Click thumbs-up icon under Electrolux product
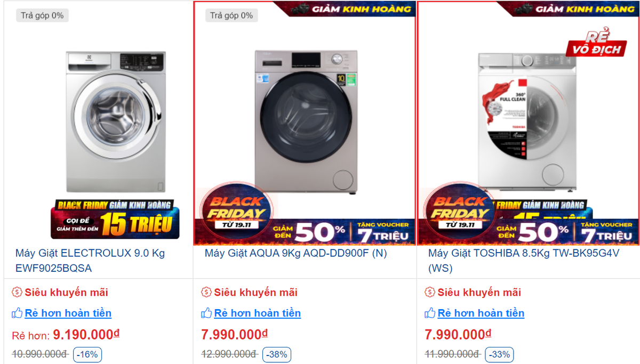Image resolution: width=640 pixels, height=364 pixels. click(x=17, y=313)
